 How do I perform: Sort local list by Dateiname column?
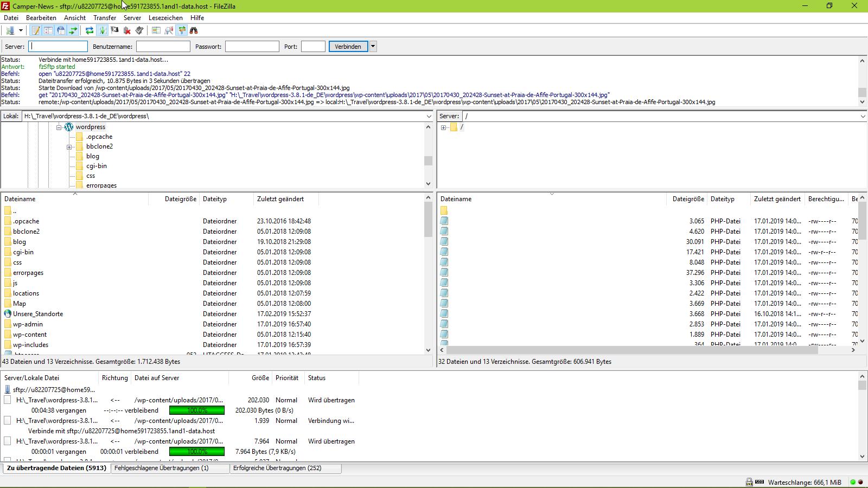pyautogui.click(x=75, y=199)
